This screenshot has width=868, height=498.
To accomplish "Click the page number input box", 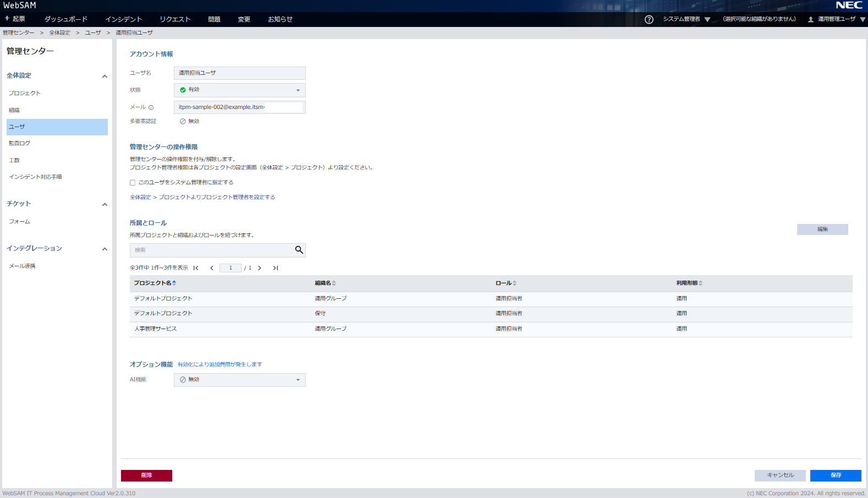I will click(x=230, y=268).
